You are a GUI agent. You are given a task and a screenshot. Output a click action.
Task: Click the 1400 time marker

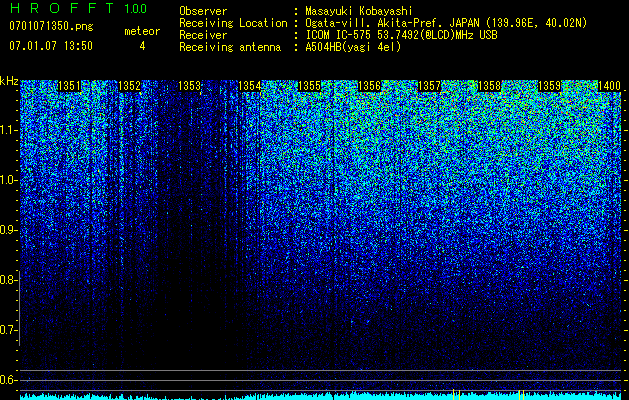(x=609, y=86)
